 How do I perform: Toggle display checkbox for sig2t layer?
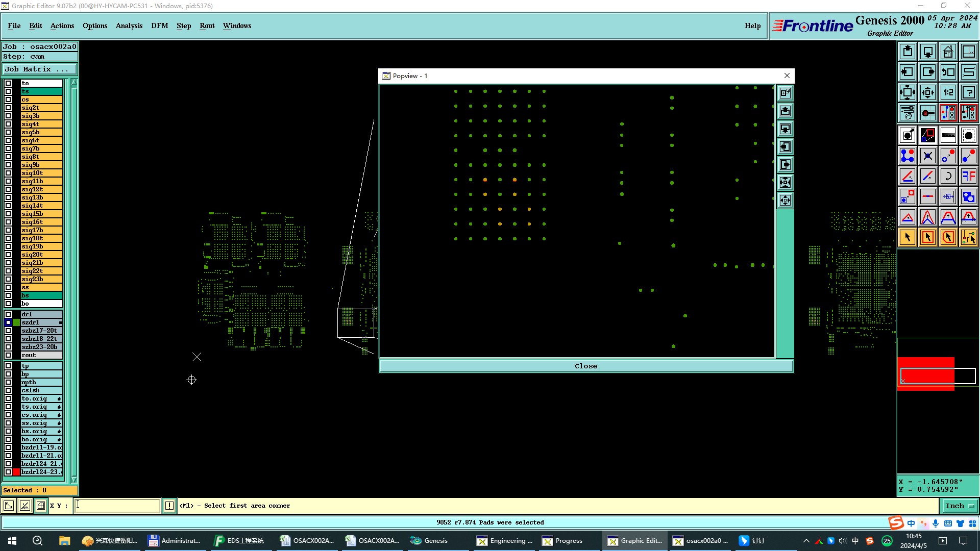click(x=8, y=108)
